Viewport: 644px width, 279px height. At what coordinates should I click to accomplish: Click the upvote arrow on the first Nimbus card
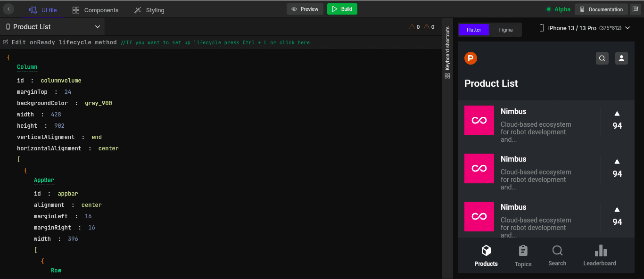pyautogui.click(x=617, y=114)
